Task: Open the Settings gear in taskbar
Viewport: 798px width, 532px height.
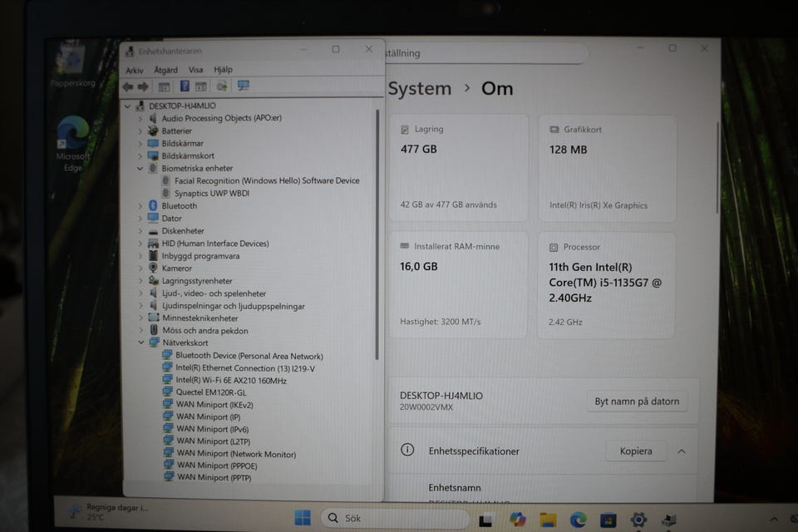Action: (x=638, y=520)
